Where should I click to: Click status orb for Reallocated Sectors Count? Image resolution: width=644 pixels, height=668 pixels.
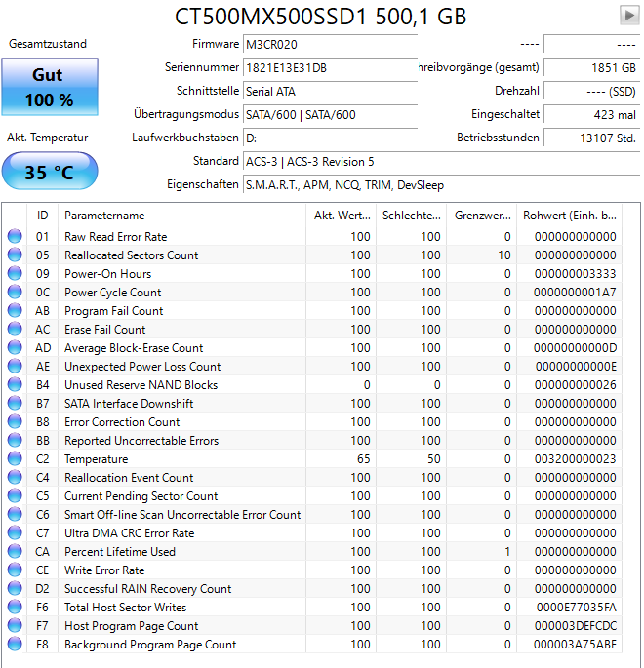(x=15, y=255)
